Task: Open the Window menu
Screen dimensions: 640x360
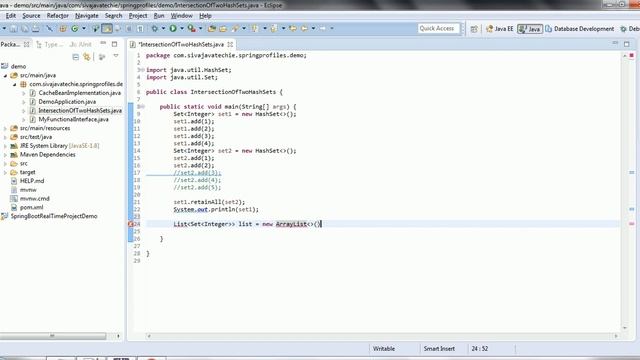Action: point(182,16)
